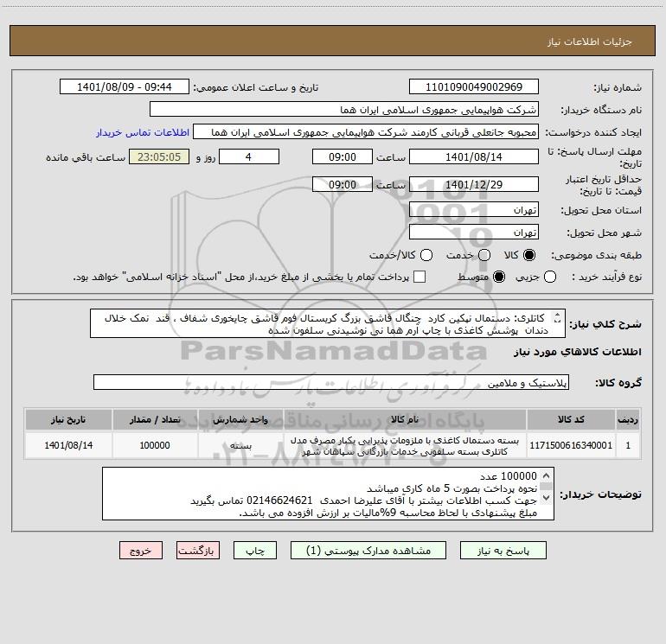The width and height of the screenshot is (666, 644).
Task: Select the خدمت radio button
Action: (484, 255)
